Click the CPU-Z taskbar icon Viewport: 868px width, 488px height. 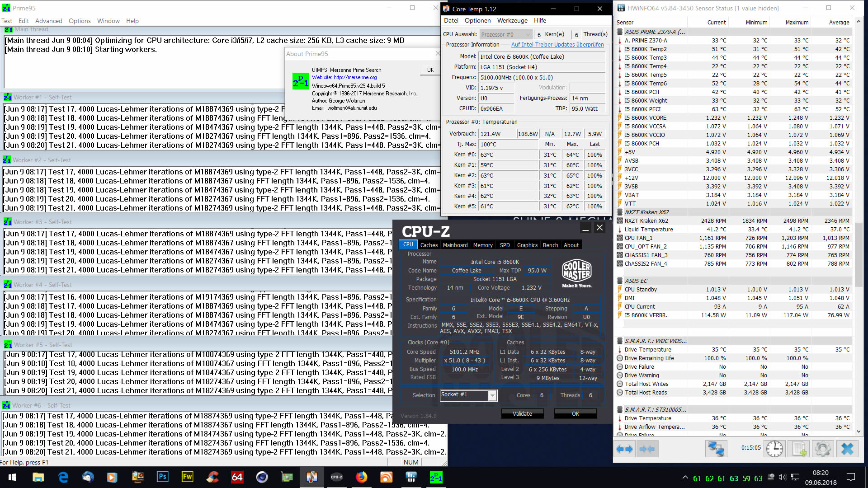(x=336, y=477)
